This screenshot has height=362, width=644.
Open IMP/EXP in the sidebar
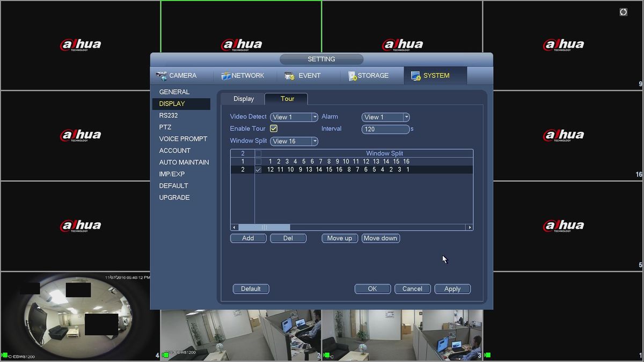coord(172,174)
